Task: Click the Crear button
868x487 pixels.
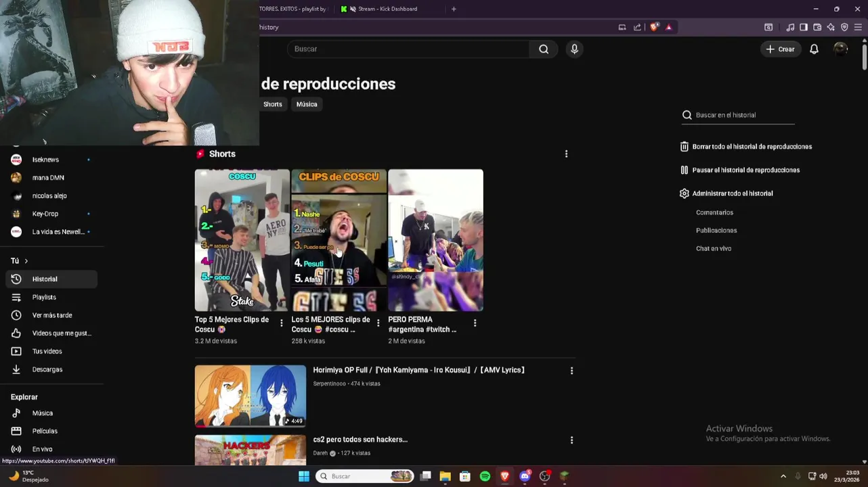Action: 780,49
